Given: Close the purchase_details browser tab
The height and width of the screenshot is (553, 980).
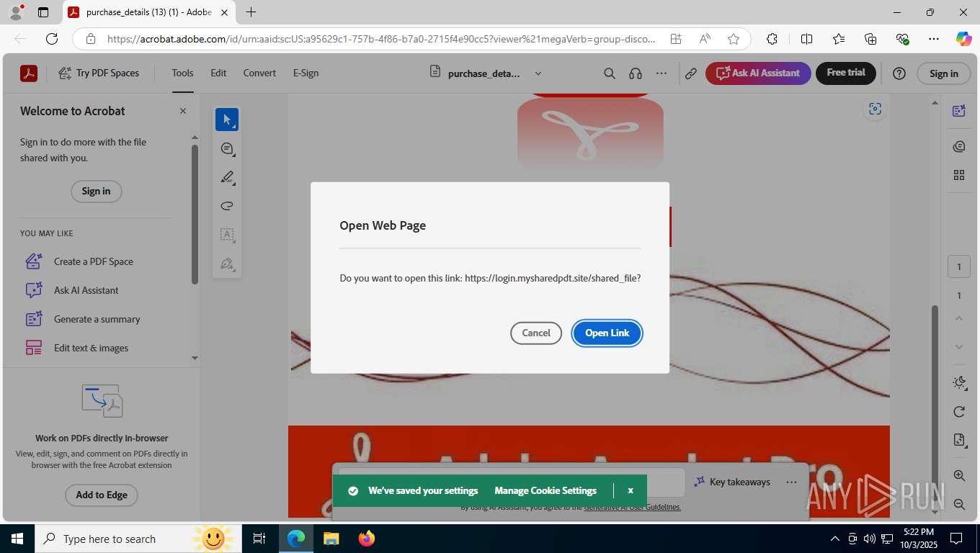Looking at the screenshot, I should [224, 12].
